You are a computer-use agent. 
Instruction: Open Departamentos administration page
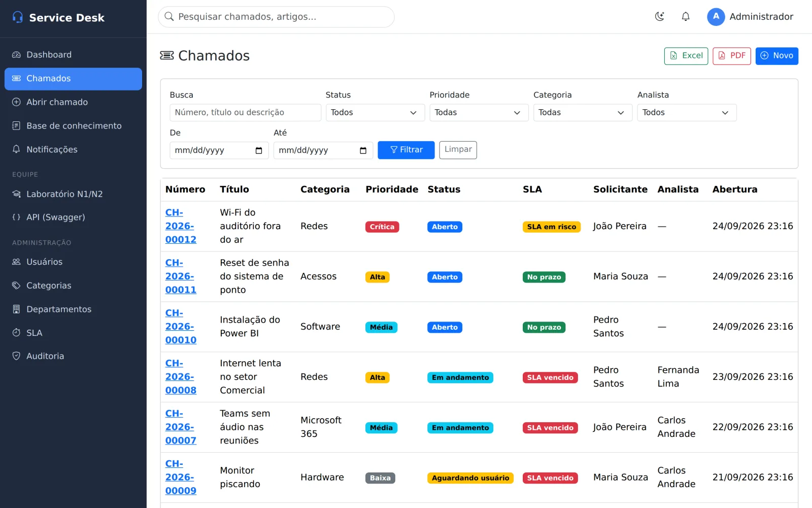pos(73,309)
